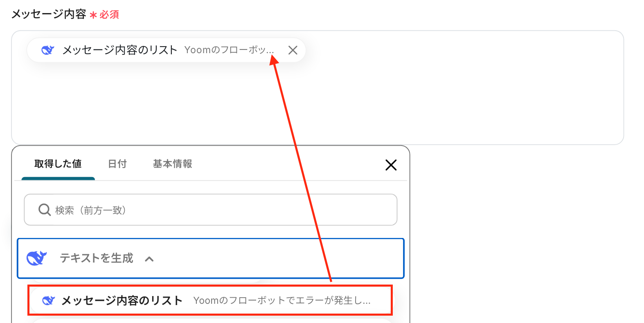The height and width of the screenshot is (323, 644).
Task: Click the whale icon in the highlighted list item
Action: tap(49, 301)
